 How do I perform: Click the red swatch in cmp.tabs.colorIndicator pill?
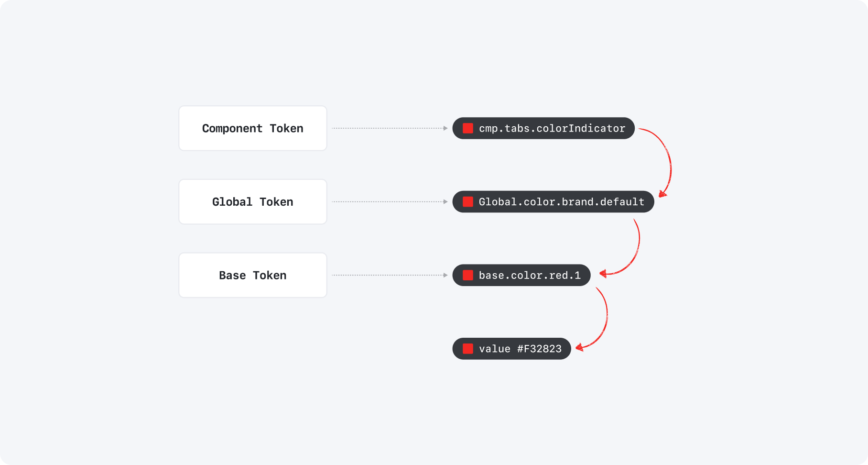coord(468,128)
